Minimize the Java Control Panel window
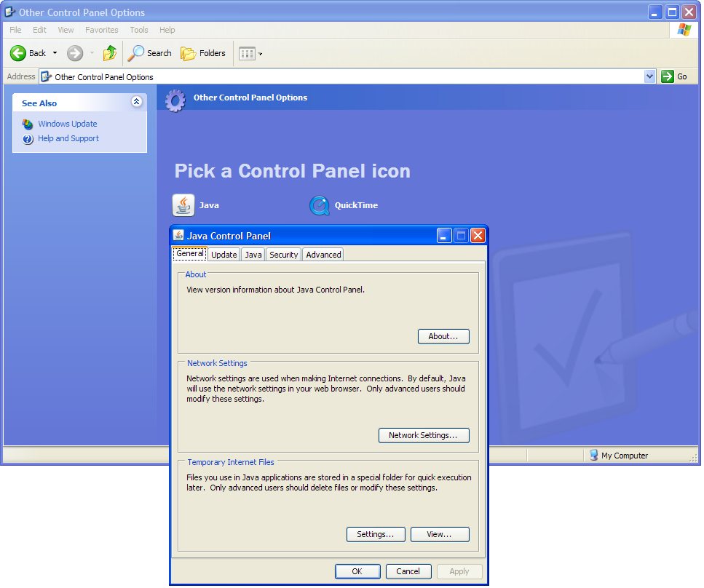 pos(444,235)
